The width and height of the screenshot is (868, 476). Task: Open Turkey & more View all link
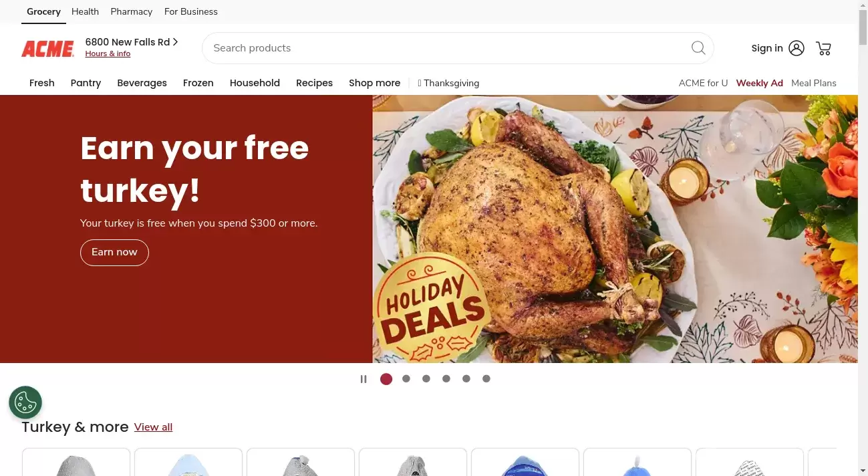153,427
